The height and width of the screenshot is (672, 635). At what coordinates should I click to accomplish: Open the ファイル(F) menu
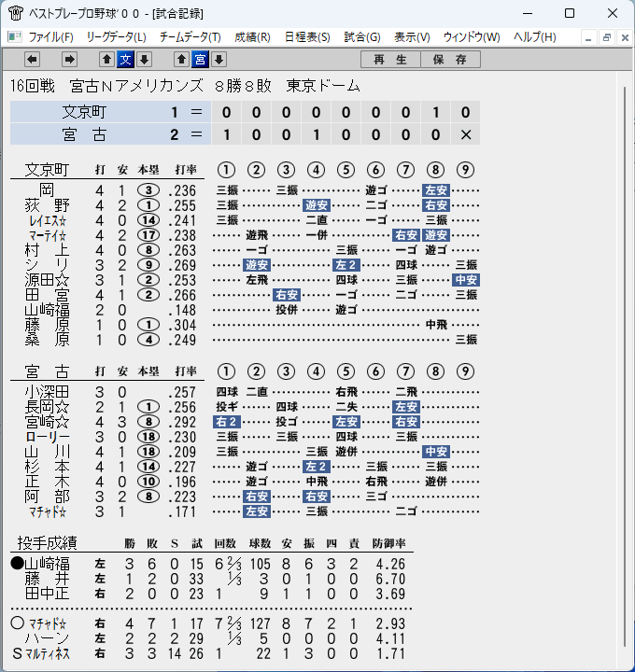pos(50,37)
